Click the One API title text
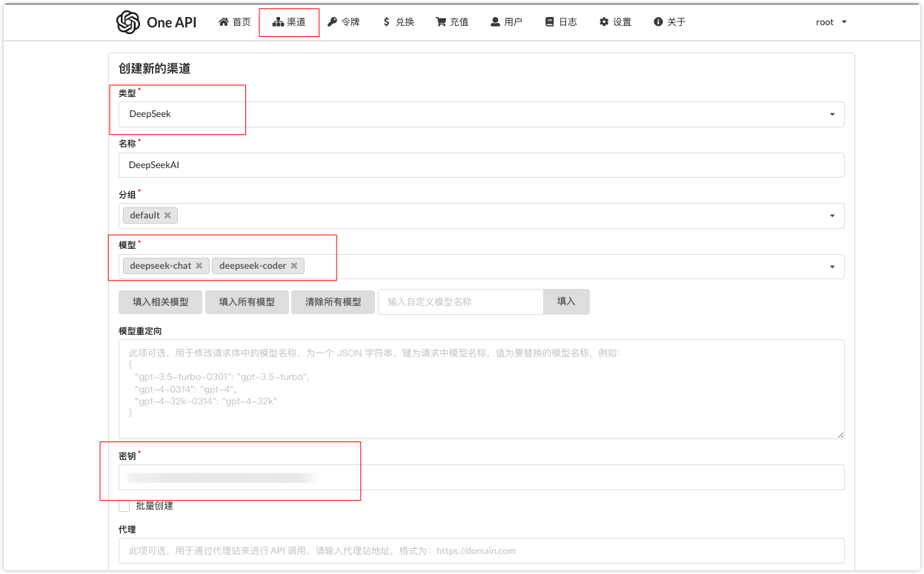924x574 pixels. coord(172,22)
